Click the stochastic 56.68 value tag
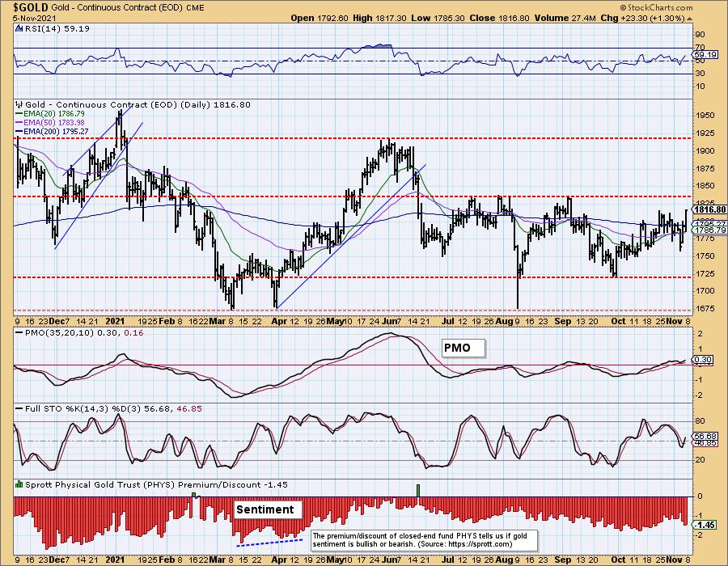Screen dimensions: 728x566 pos(705,436)
